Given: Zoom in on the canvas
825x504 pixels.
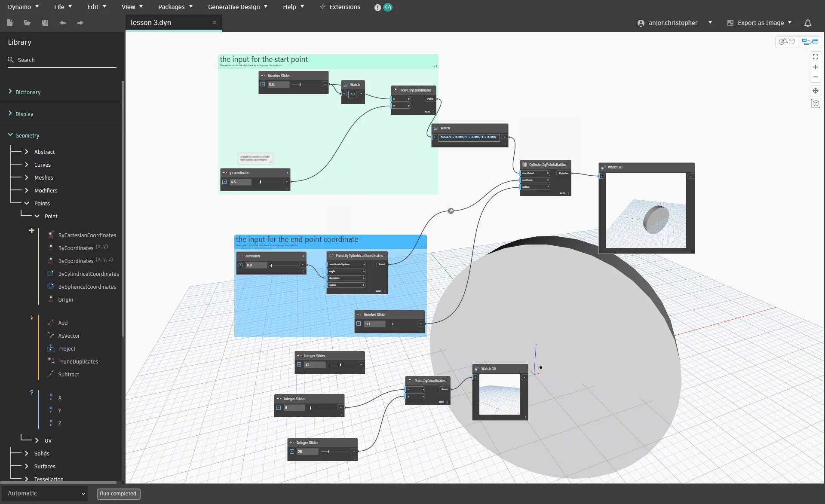Looking at the screenshot, I should click(x=815, y=67).
